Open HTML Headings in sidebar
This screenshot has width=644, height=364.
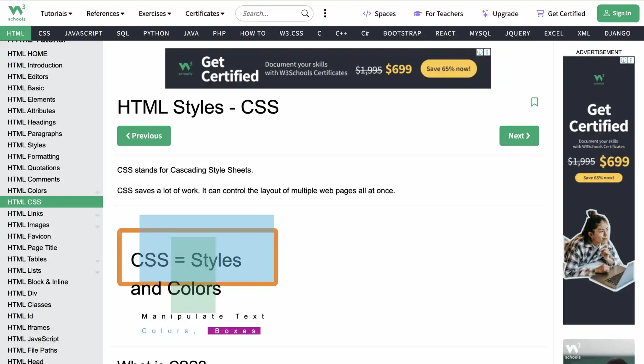pyautogui.click(x=51, y=122)
